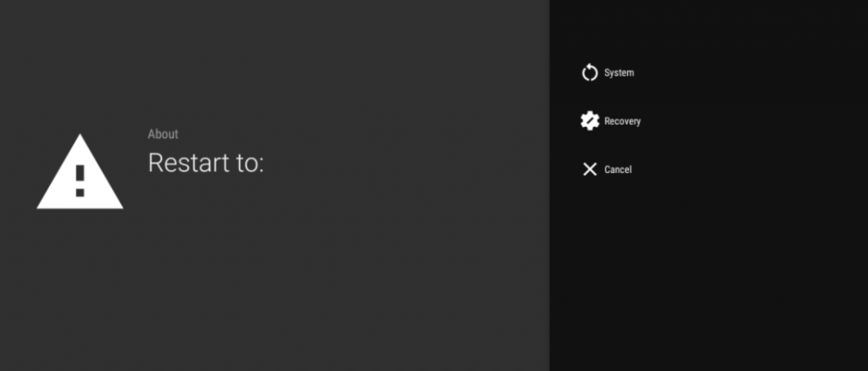The height and width of the screenshot is (371, 868).
Task: Click the dividing edge between gray and black panels
Action: (x=549, y=185)
